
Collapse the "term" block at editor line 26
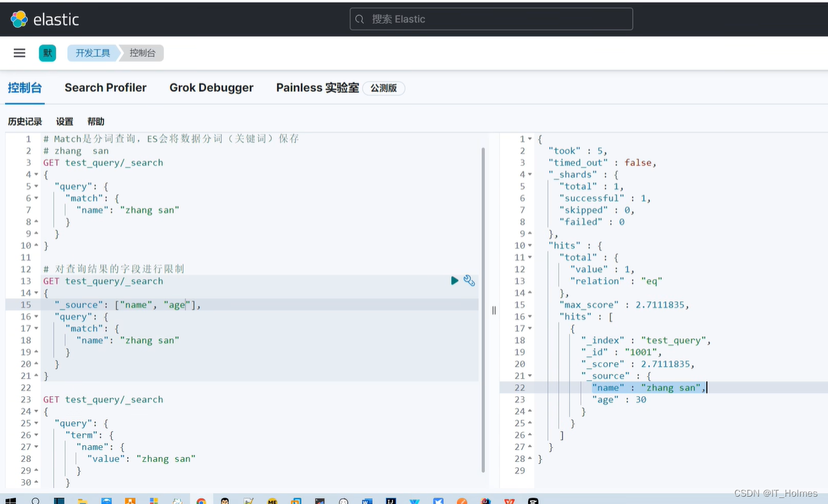36,435
